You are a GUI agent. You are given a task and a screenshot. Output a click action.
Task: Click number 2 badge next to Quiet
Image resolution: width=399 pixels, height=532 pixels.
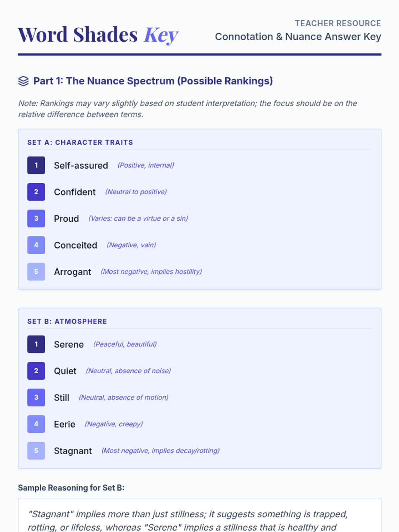click(36, 371)
